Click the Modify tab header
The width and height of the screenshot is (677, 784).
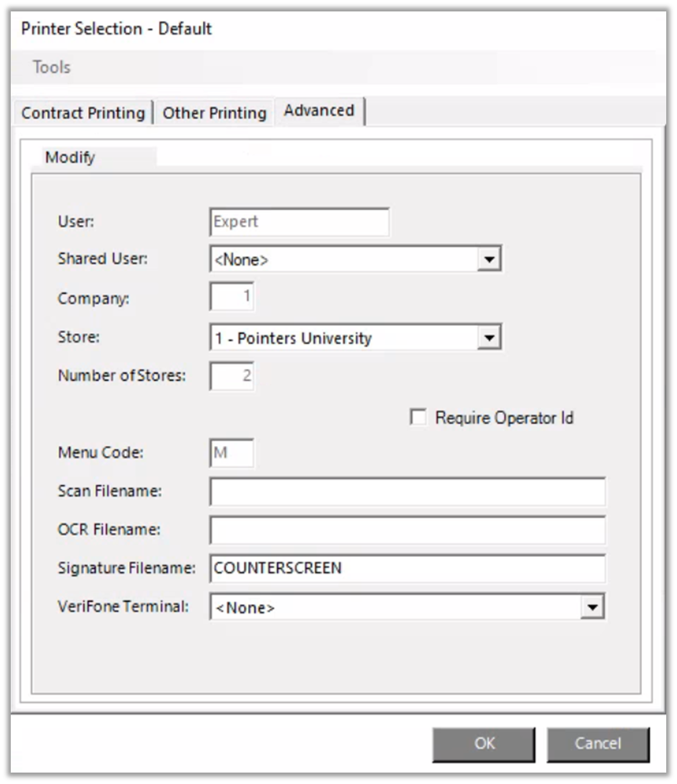70,158
